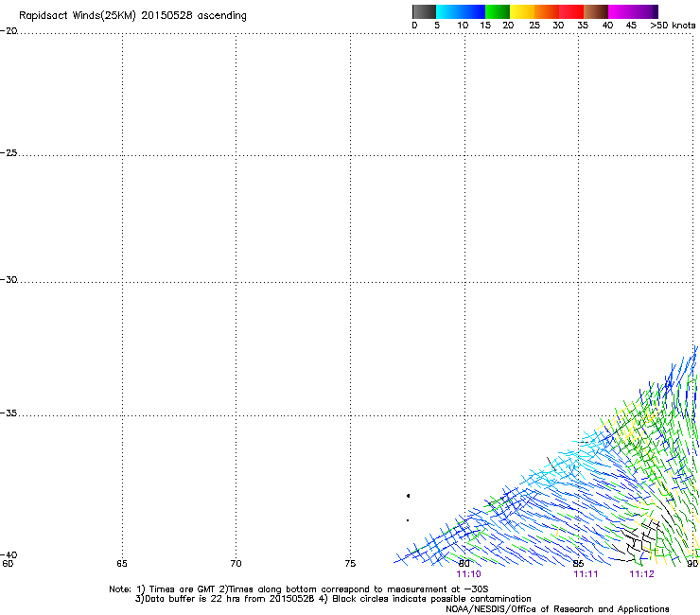Click the NOAA/NESDIS Office of Research credit
Image resolution: width=700 pixels, height=615 pixels.
tap(557, 609)
